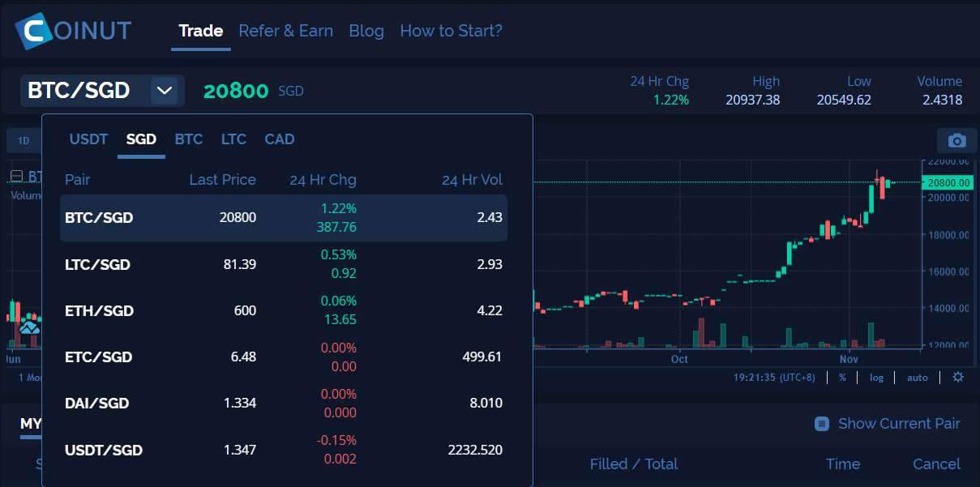Viewport: 980px width, 487px height.
Task: Select the ETC/SGD pair row
Action: pyautogui.click(x=284, y=357)
